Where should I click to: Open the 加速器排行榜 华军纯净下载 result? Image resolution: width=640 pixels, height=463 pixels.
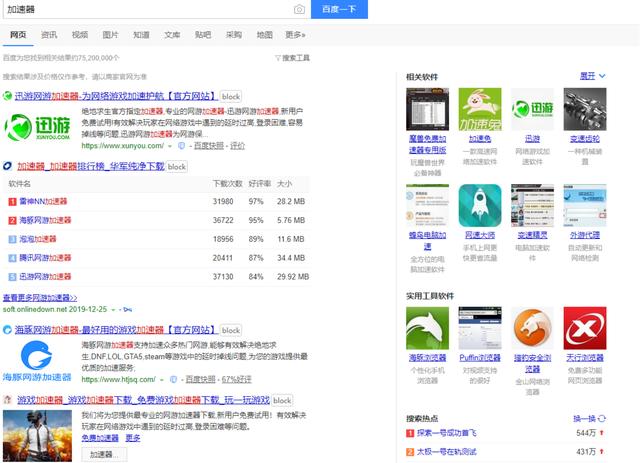(91, 166)
